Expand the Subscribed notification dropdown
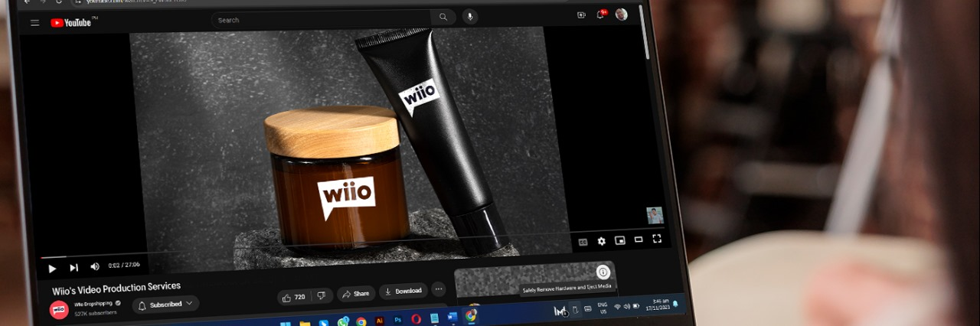Screen dimensions: 980x326 [165, 304]
